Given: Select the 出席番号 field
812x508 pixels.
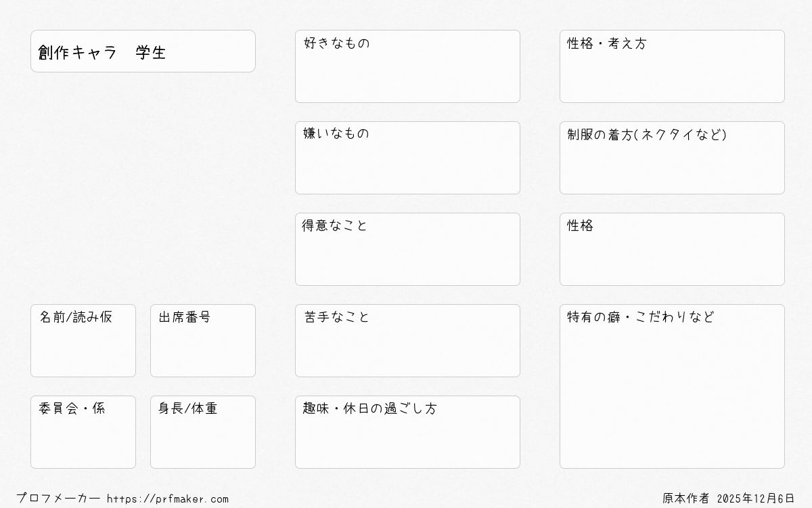Looking at the screenshot, I should 203,341.
